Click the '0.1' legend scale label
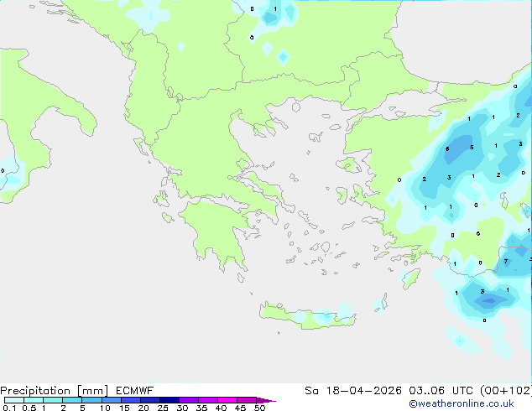The height and width of the screenshot is (411, 532). pyautogui.click(x=9, y=408)
